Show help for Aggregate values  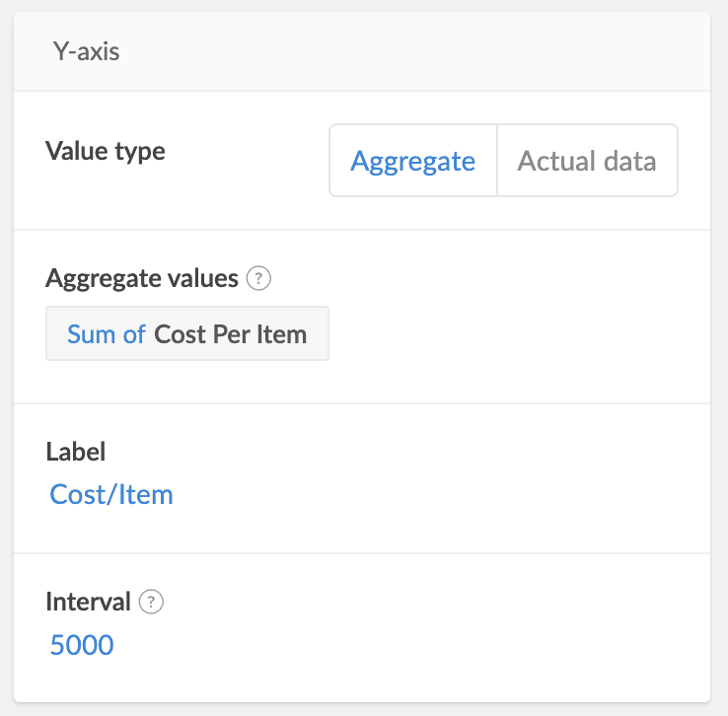point(258,279)
